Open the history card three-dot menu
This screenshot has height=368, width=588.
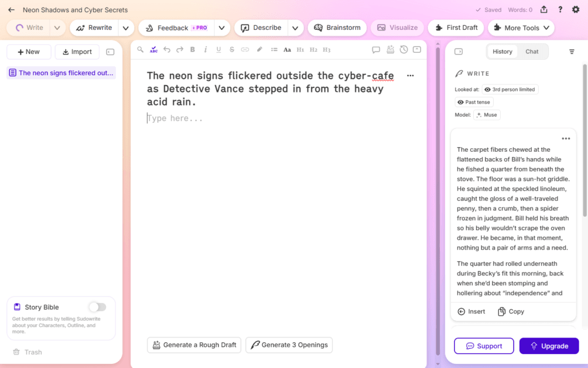click(x=566, y=139)
